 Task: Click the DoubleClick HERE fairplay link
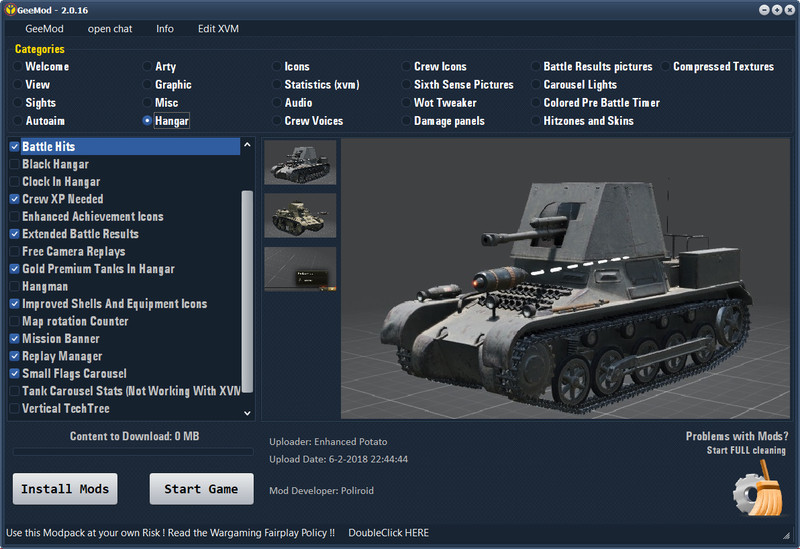pyautogui.click(x=388, y=533)
